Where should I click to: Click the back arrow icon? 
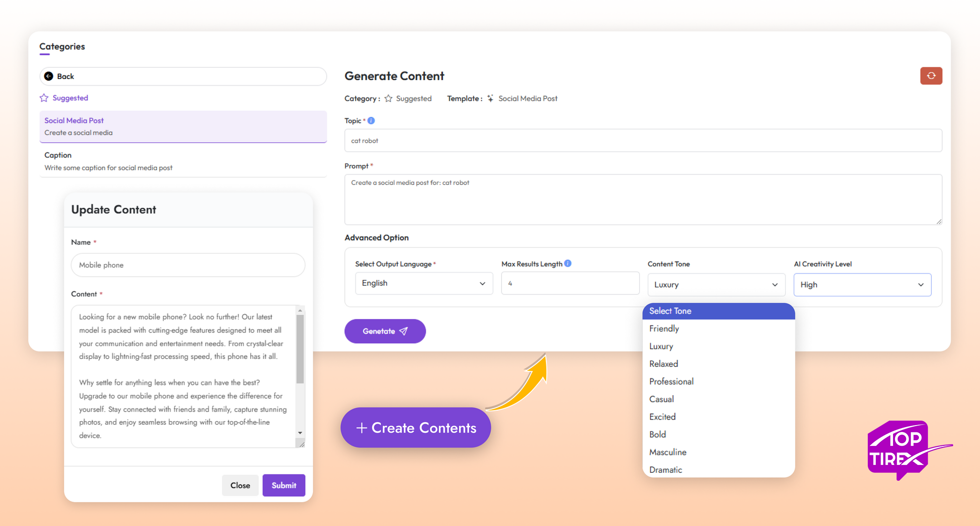pyautogui.click(x=49, y=76)
